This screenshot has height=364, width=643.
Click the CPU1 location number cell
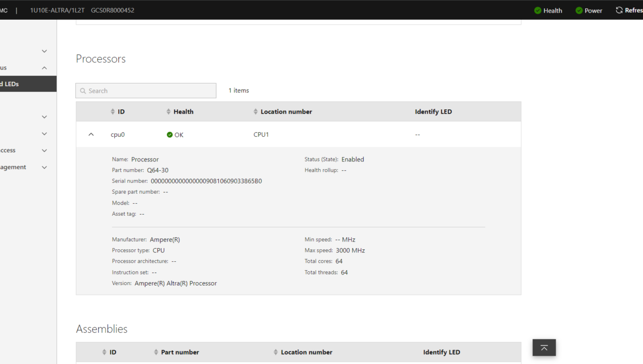pos(261,135)
